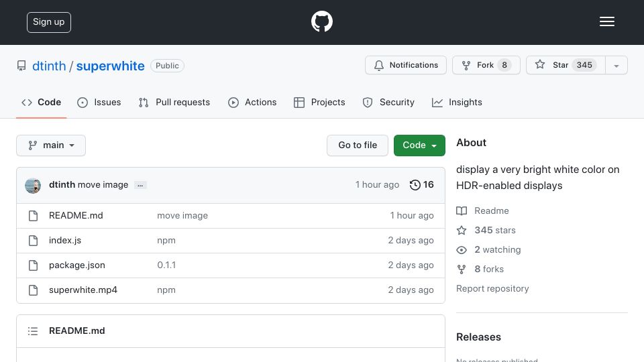Click file icon next to package.json
Viewport: 644px width, 362px height.
[x=34, y=265]
